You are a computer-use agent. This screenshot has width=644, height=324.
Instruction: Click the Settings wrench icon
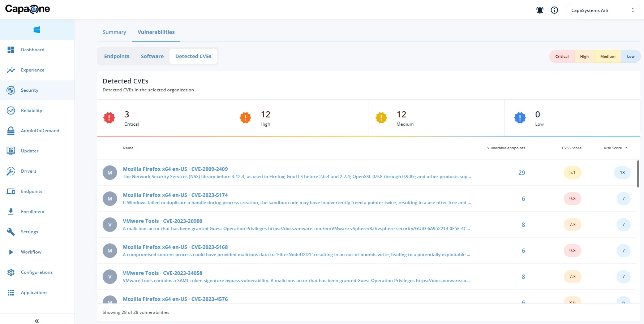[11, 232]
